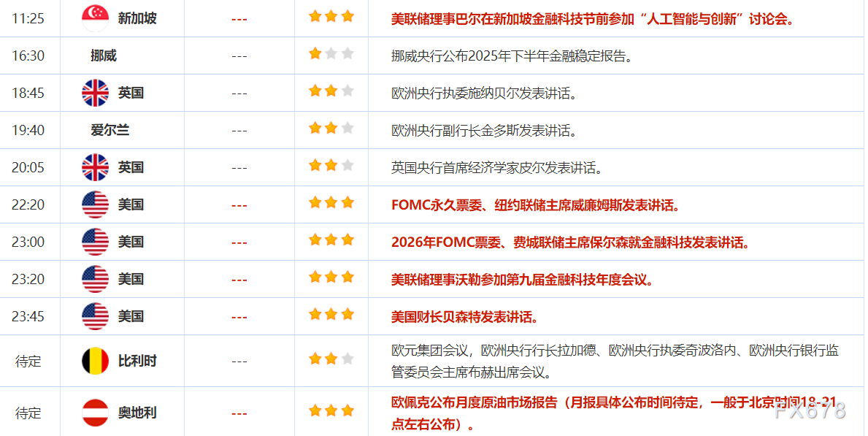The height and width of the screenshot is (436, 868).
Task: Click the US flag next to 23:00
Action: click(94, 242)
